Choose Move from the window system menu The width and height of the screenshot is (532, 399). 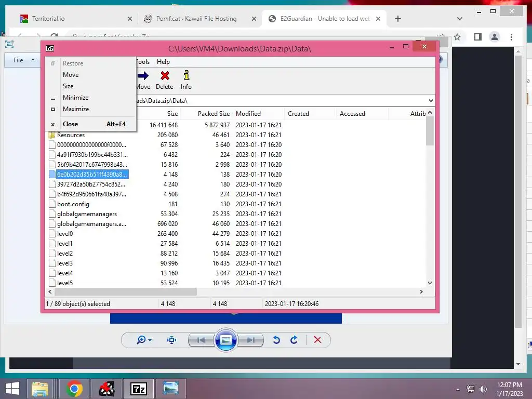click(x=71, y=75)
